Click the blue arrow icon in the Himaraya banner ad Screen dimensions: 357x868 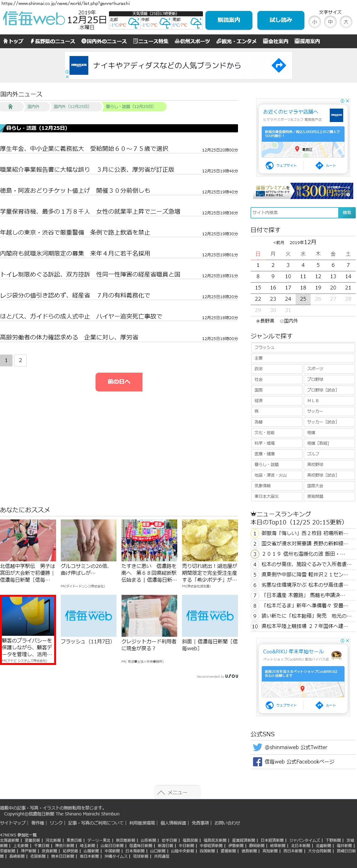[278, 65]
